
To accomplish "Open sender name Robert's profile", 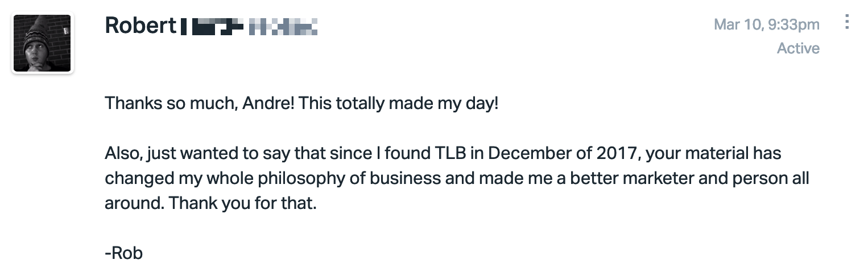I will (140, 26).
